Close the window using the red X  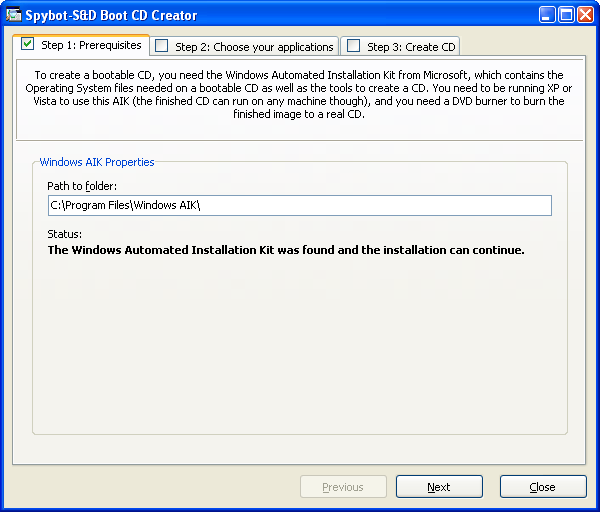(585, 15)
